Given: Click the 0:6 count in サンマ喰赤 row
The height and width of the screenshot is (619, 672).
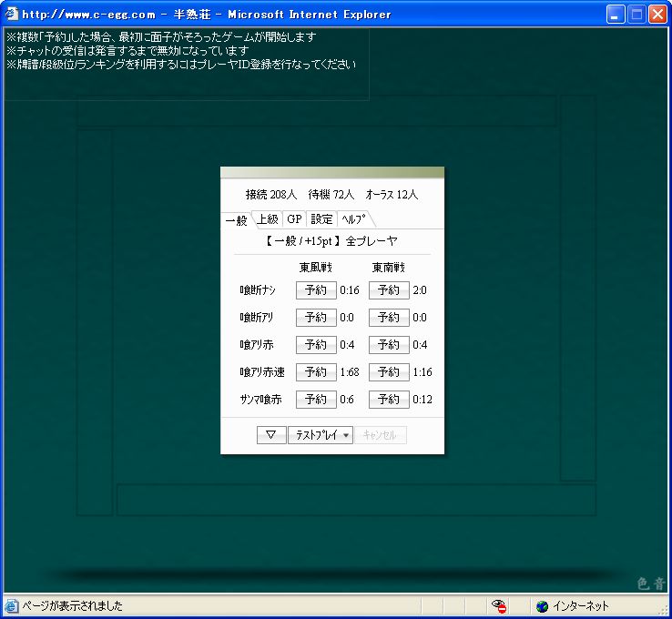Looking at the screenshot, I should [x=347, y=400].
